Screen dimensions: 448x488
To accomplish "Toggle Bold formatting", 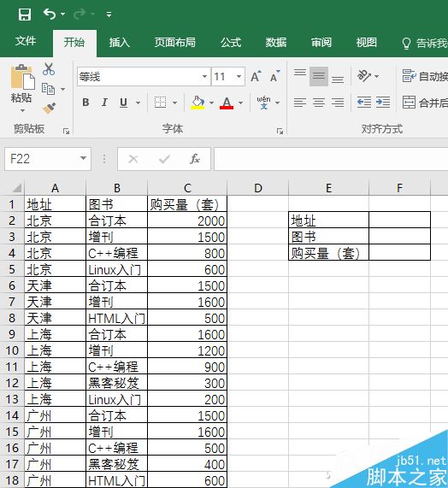I will [x=85, y=102].
